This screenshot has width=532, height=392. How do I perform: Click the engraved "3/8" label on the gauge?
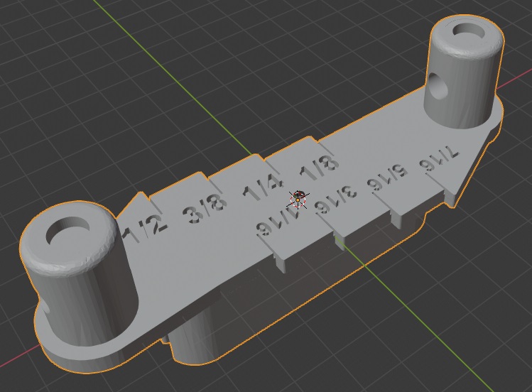click(x=205, y=210)
